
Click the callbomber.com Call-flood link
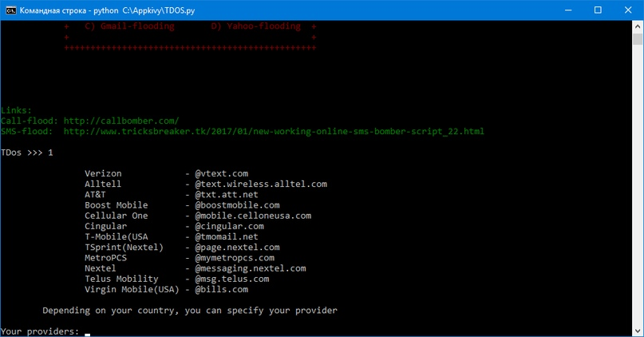point(121,121)
